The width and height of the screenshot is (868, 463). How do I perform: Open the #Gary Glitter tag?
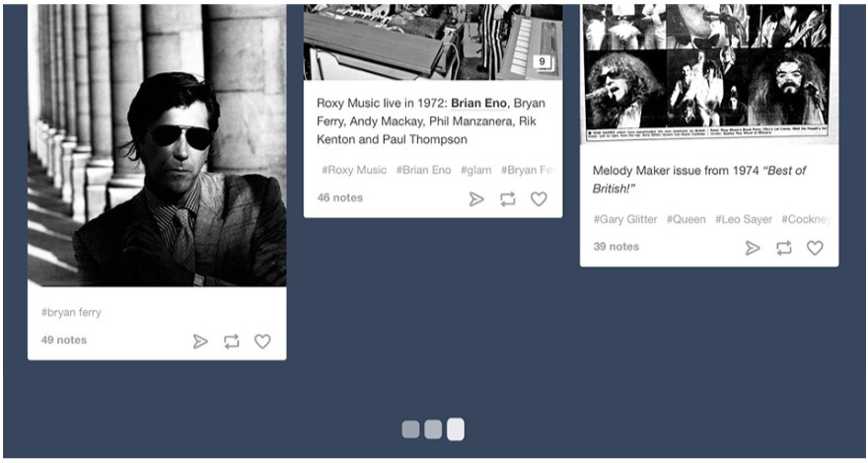pyautogui.click(x=625, y=219)
